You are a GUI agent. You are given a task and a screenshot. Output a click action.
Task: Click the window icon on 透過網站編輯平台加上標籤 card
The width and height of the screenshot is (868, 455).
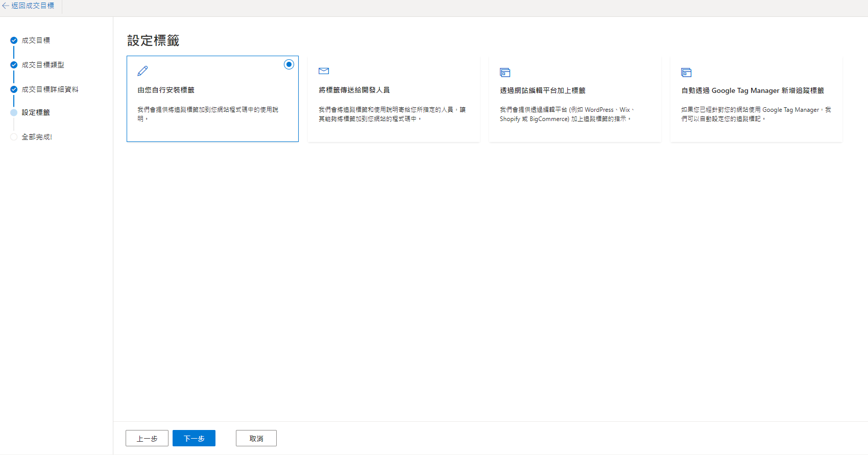coord(505,73)
